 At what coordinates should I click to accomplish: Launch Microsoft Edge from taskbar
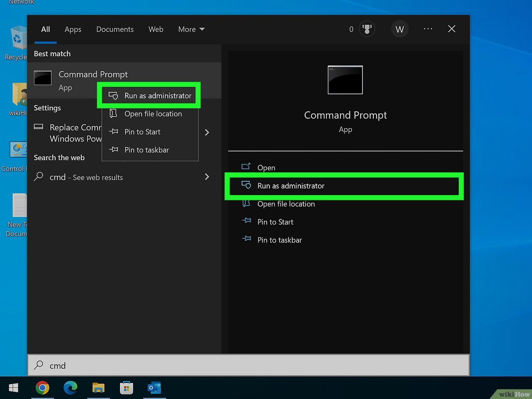point(70,388)
